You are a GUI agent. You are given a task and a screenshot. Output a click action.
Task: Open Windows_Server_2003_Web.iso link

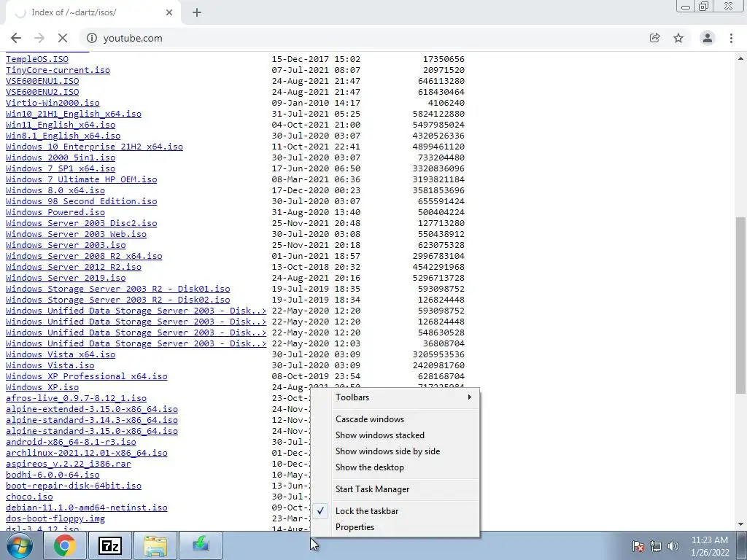tap(76, 234)
